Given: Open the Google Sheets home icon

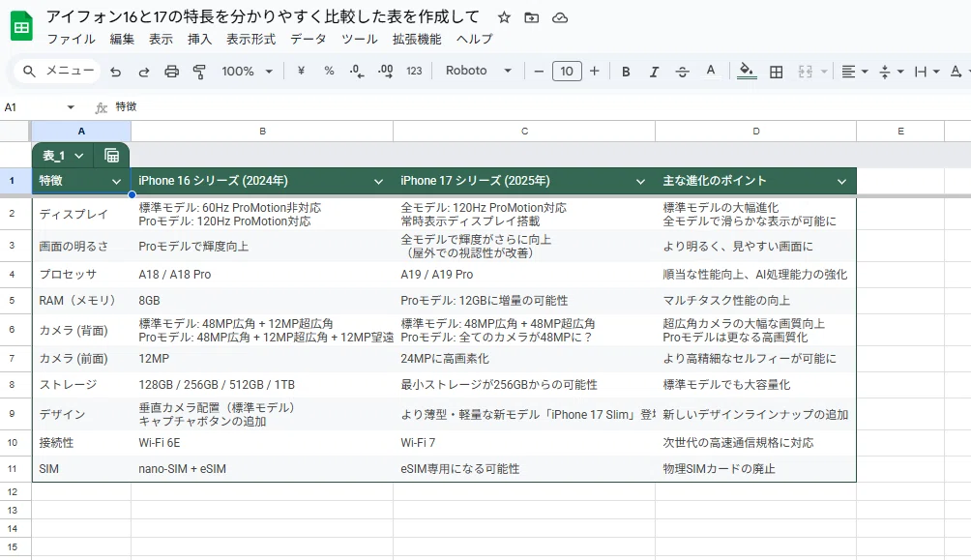Looking at the screenshot, I should click(x=21, y=26).
